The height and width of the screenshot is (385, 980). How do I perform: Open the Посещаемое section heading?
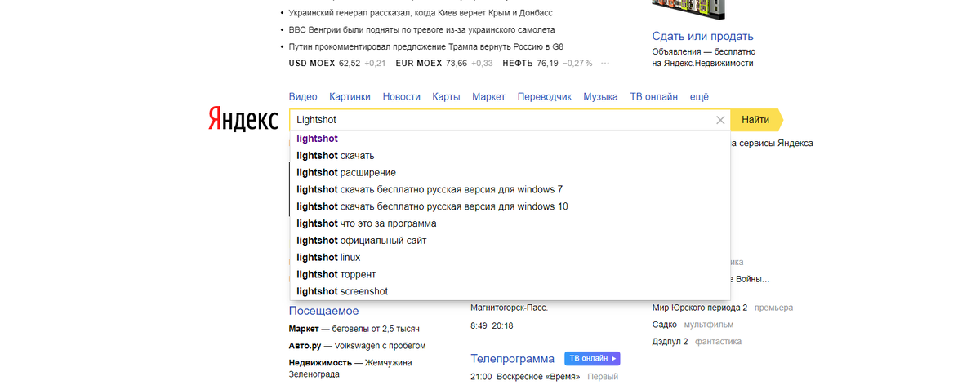pos(323,311)
